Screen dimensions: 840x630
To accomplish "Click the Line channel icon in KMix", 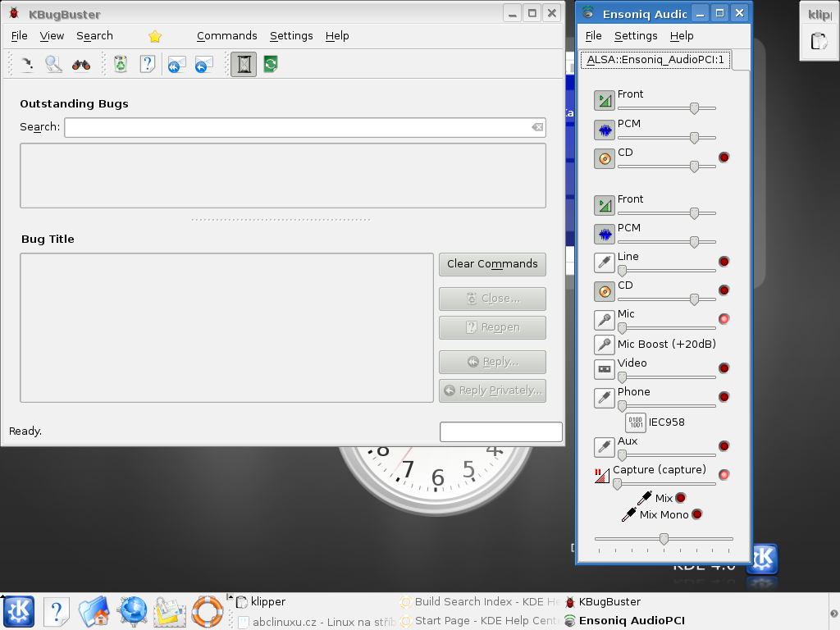I will (x=605, y=262).
